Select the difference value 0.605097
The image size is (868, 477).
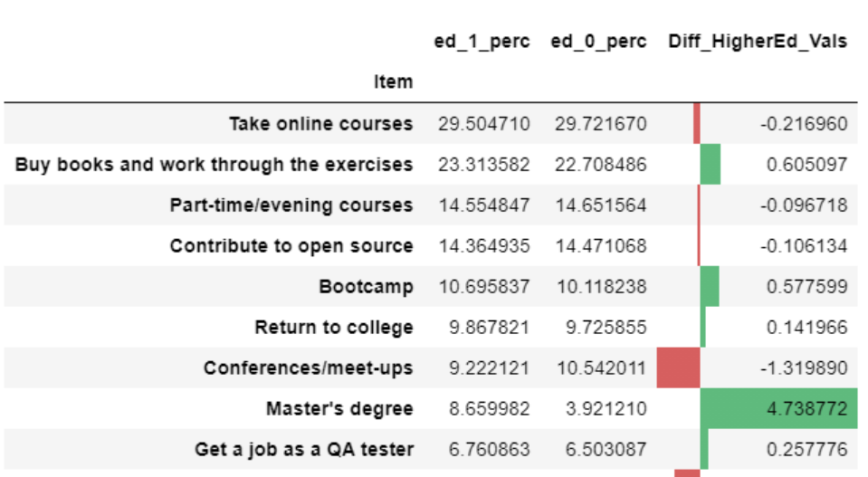tap(806, 164)
